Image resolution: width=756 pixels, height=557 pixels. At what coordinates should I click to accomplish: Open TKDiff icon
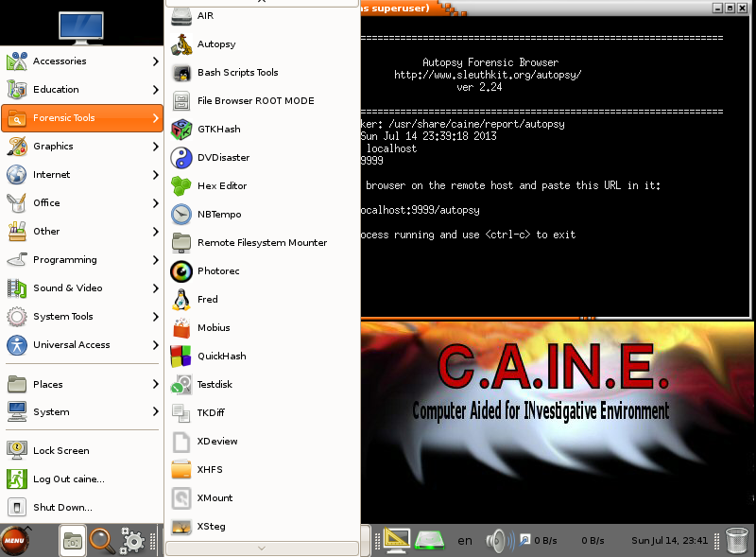pos(181,413)
